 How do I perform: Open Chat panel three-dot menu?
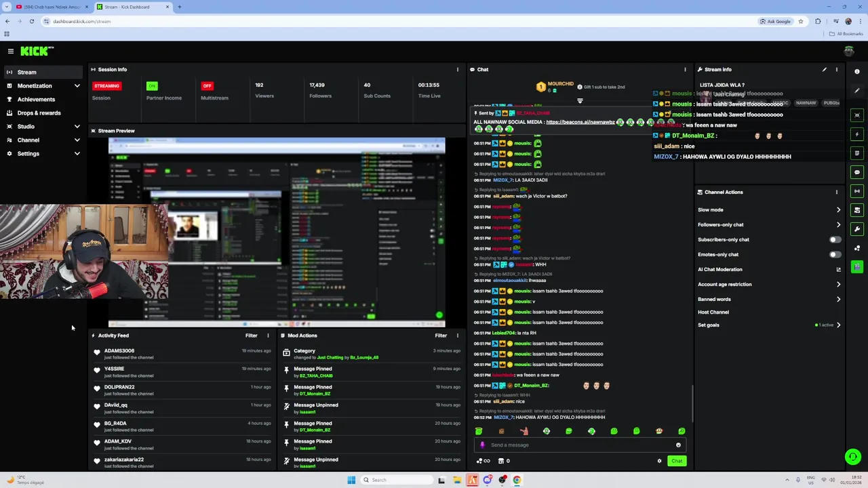[685, 69]
